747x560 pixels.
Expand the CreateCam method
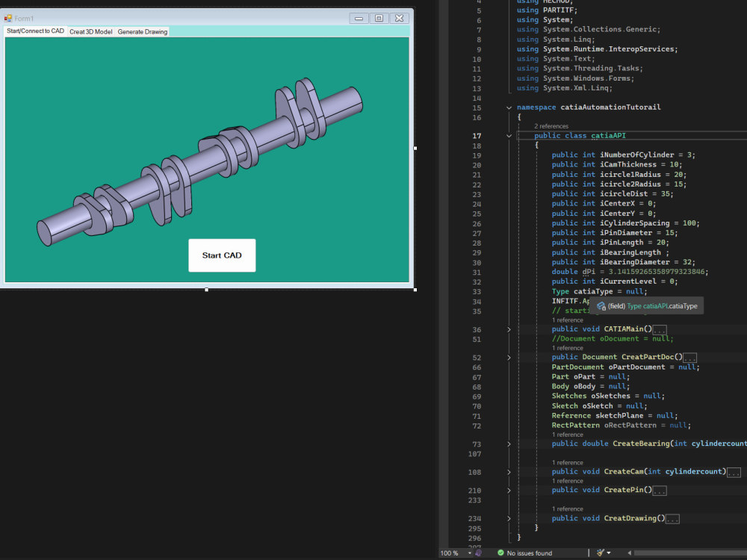(509, 472)
